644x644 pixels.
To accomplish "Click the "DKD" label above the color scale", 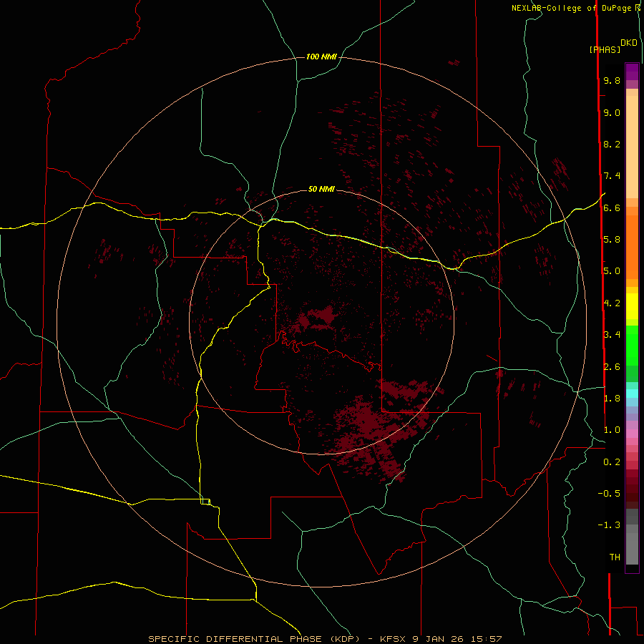I will (x=629, y=42).
